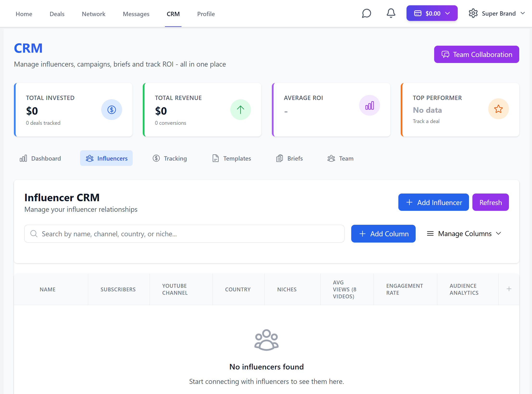Image resolution: width=532 pixels, height=394 pixels.
Task: Click the dollar icon in Total Invested card
Action: (112, 110)
